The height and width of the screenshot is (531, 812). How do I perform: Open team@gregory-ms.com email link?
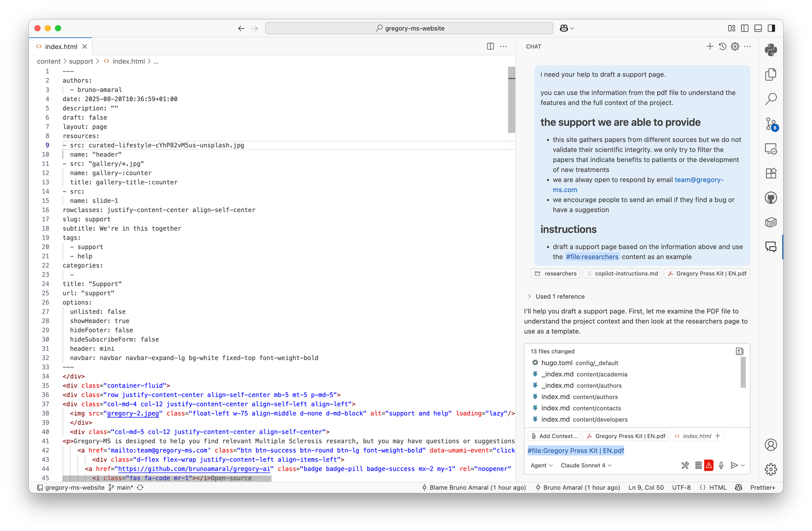(699, 180)
